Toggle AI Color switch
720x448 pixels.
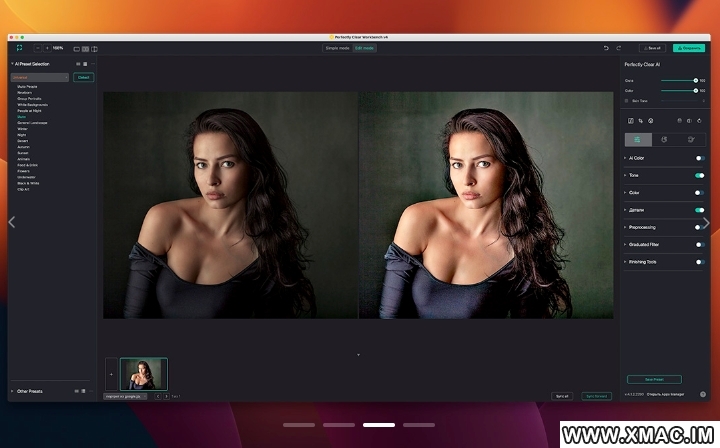pyautogui.click(x=700, y=158)
